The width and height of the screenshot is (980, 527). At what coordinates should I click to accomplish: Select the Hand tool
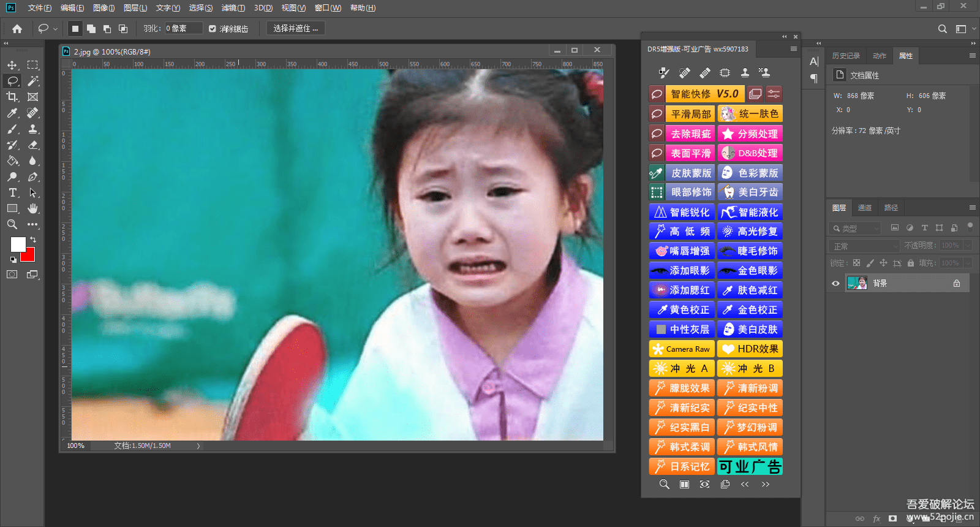(x=33, y=208)
